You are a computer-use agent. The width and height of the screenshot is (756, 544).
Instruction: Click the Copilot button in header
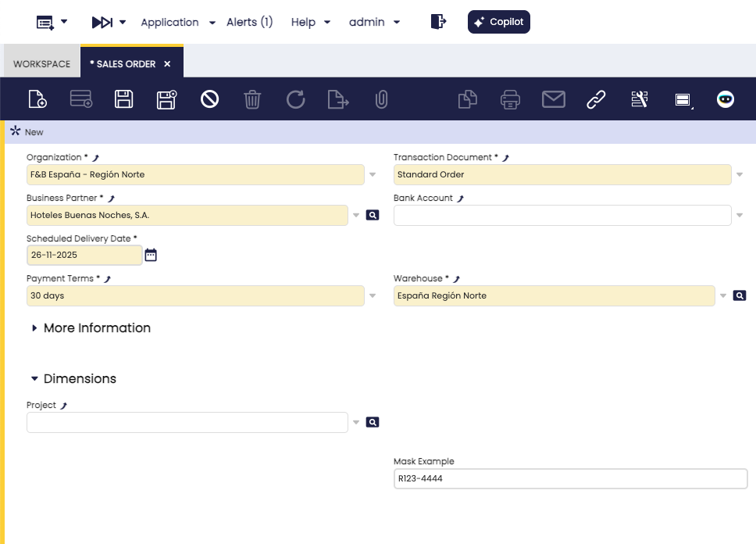pos(498,22)
